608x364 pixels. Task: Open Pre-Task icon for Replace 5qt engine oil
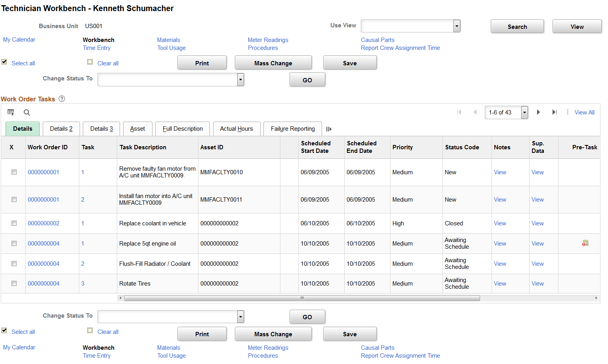tap(585, 243)
